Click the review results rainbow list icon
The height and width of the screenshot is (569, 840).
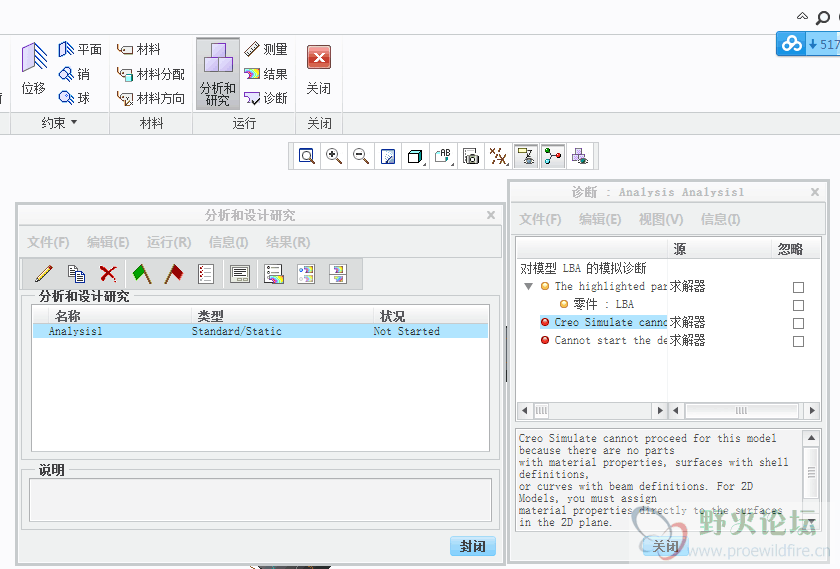(x=274, y=274)
